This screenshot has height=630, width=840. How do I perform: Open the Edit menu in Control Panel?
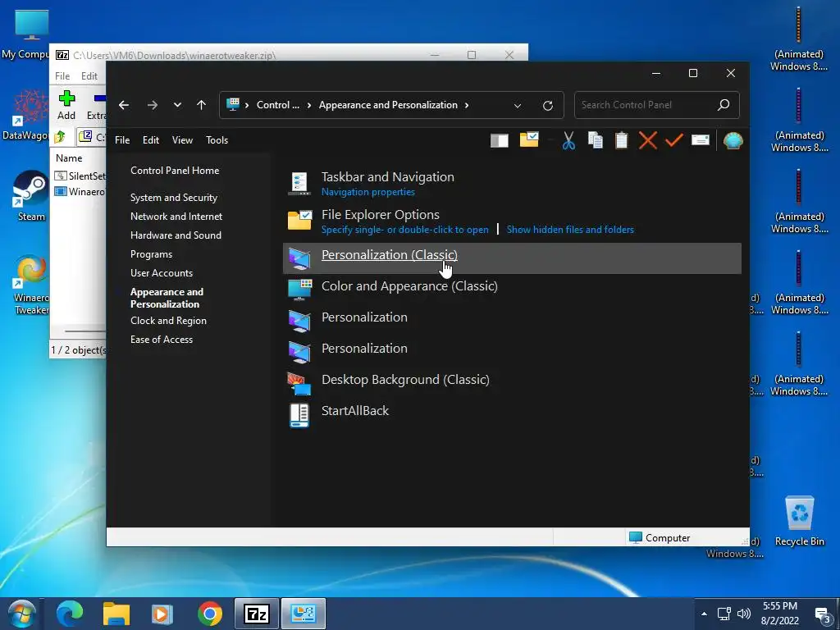click(x=151, y=139)
